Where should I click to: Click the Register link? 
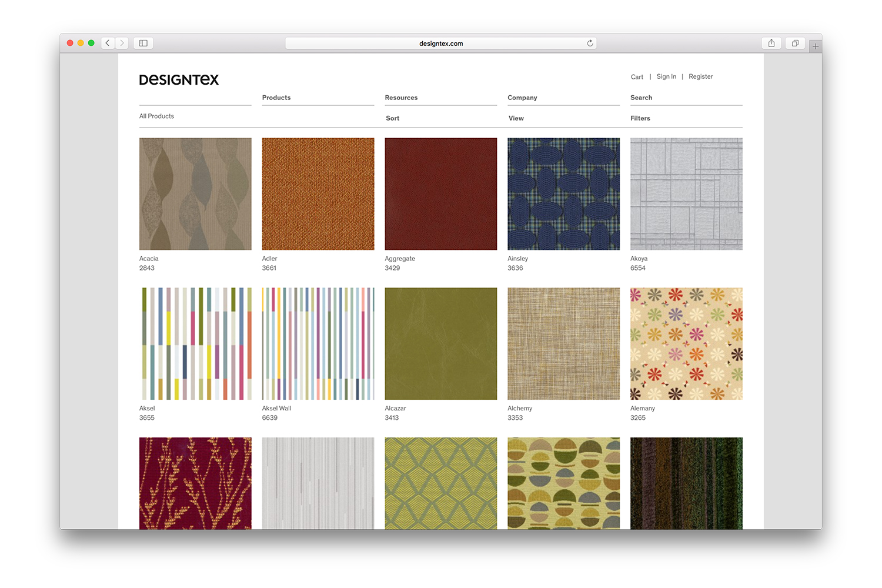(700, 76)
